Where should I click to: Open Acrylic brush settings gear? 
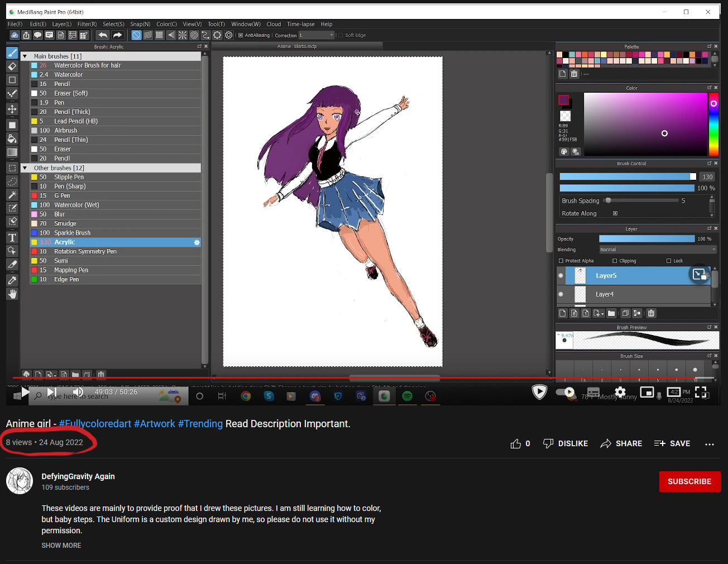(x=197, y=242)
